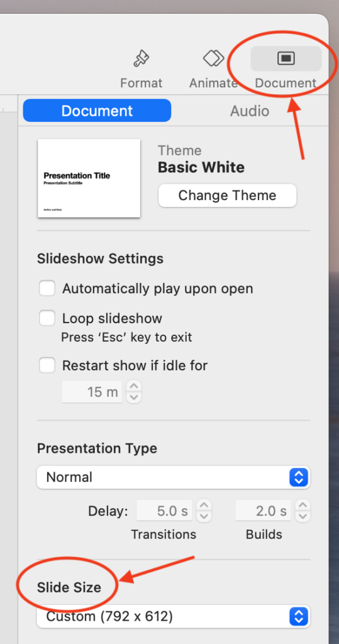This screenshot has height=644, width=339.
Task: Click the Change Theme button
Action: coord(227,196)
